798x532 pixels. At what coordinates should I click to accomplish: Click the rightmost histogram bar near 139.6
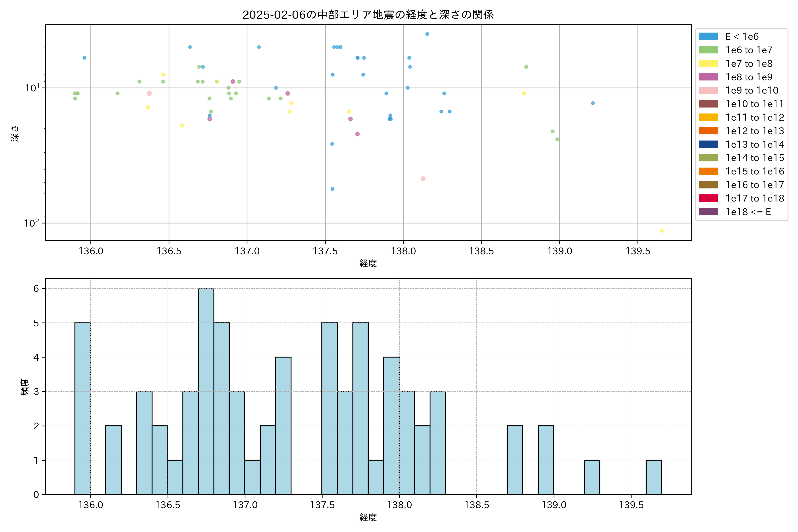(653, 477)
